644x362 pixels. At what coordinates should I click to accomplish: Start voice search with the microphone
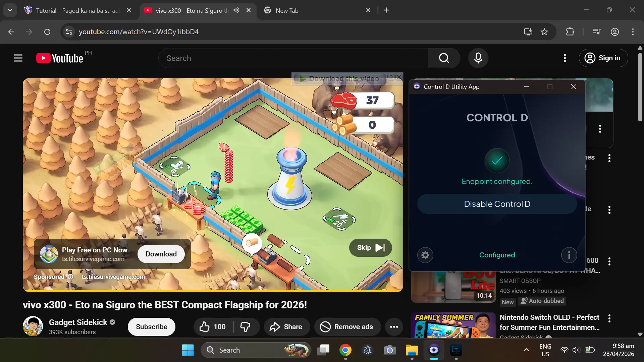[478, 58]
